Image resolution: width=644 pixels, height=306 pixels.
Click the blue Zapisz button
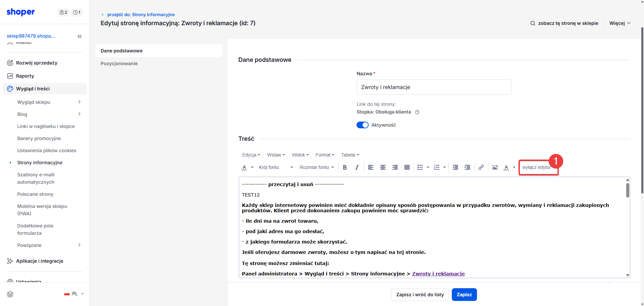(x=464, y=295)
